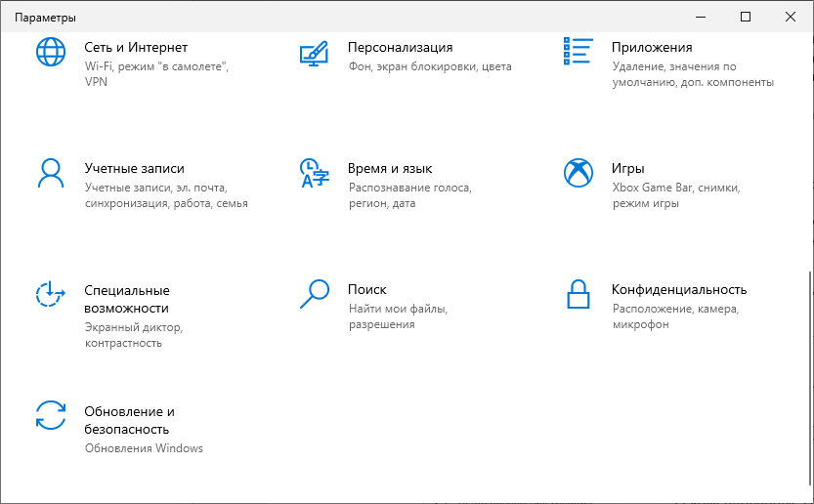Open "Игры" settings
The image size is (814, 504).
pyautogui.click(x=628, y=168)
